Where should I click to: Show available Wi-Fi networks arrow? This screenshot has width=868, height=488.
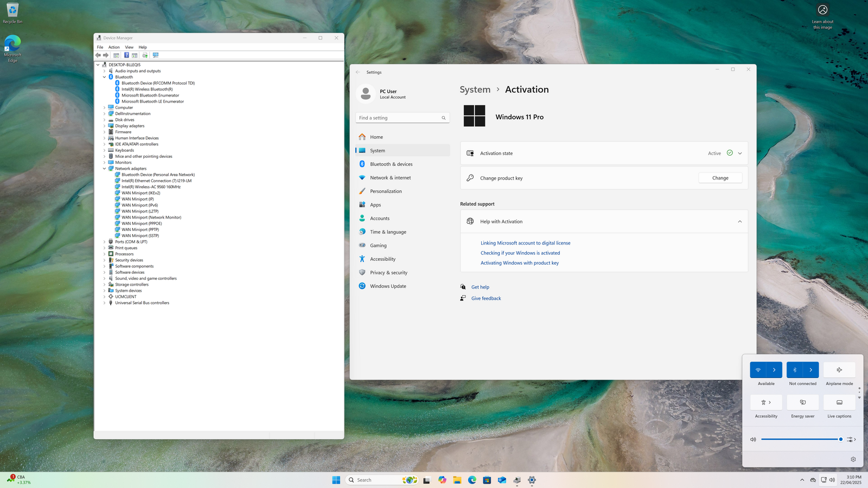click(x=774, y=370)
